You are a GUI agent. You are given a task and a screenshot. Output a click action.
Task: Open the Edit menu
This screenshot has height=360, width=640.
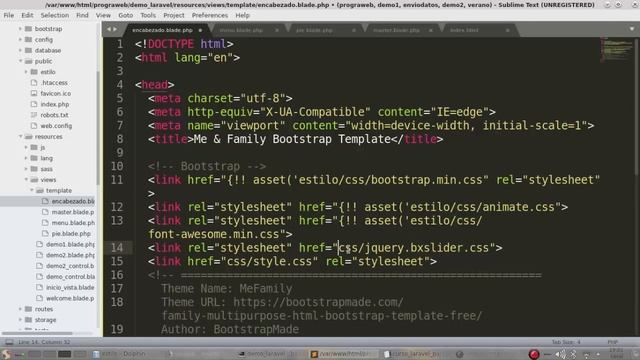point(27,15)
